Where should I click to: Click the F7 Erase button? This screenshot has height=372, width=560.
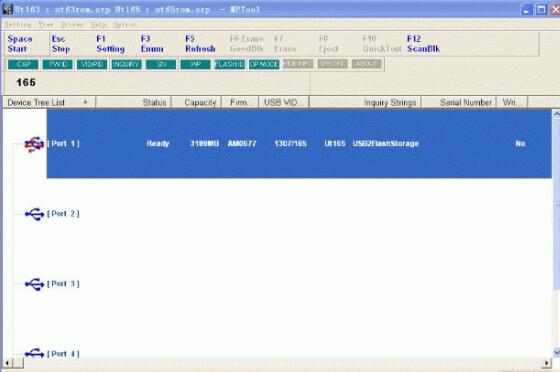coord(285,44)
